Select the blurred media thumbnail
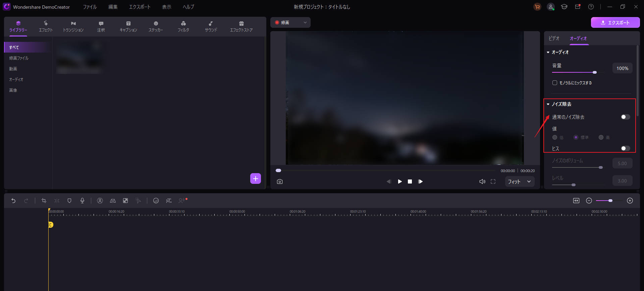The height and width of the screenshot is (291, 644). (79, 57)
